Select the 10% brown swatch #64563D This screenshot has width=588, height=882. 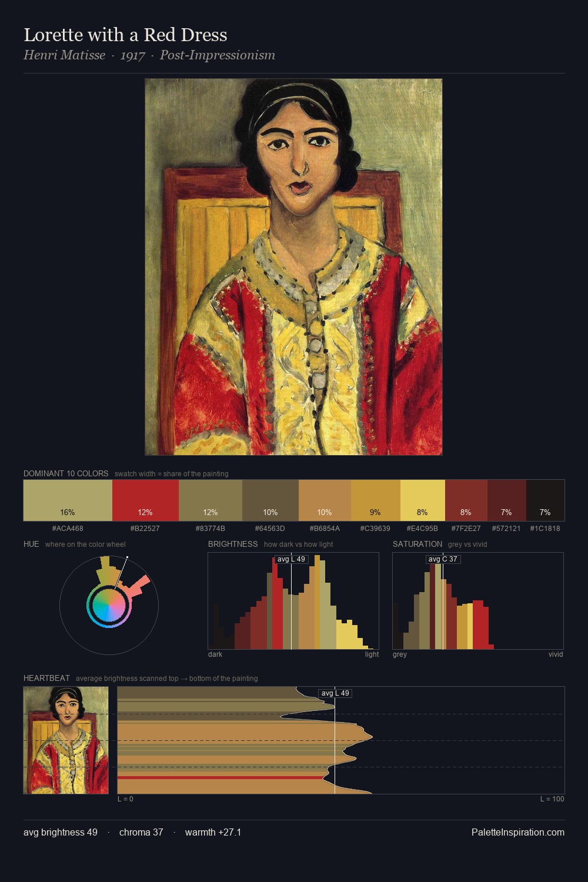coord(270,500)
